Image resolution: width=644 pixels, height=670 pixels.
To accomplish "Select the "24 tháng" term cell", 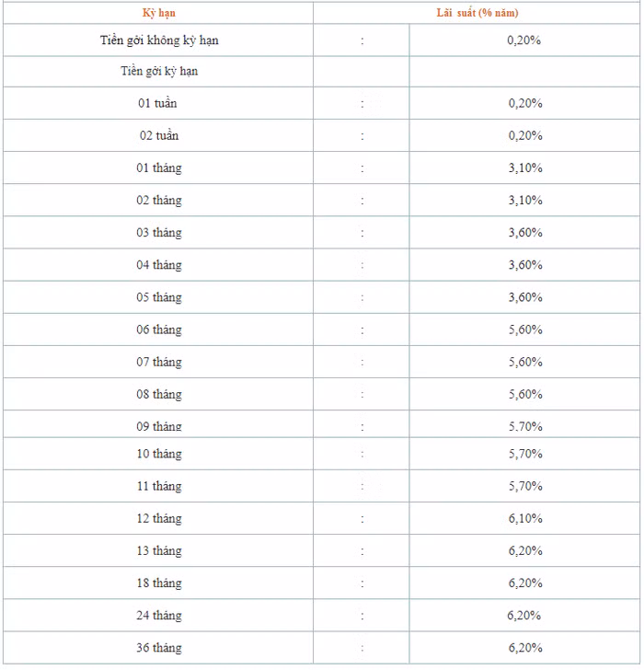I will point(159,616).
